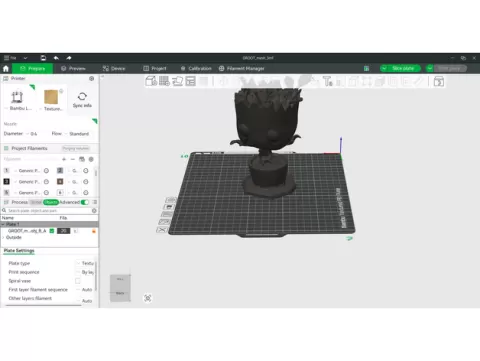480x361 pixels.
Task: Redo the last undone action
Action: 69,58
